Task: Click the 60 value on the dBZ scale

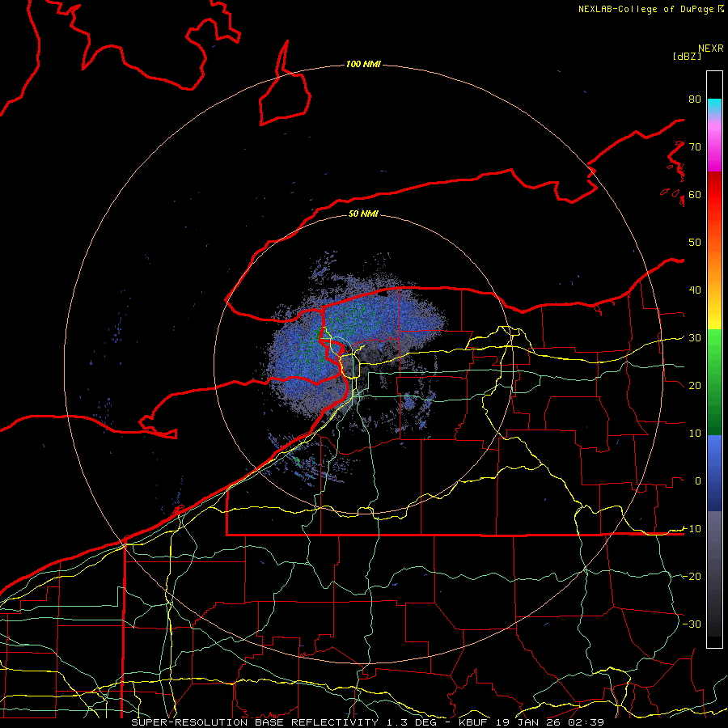Action: coord(695,194)
